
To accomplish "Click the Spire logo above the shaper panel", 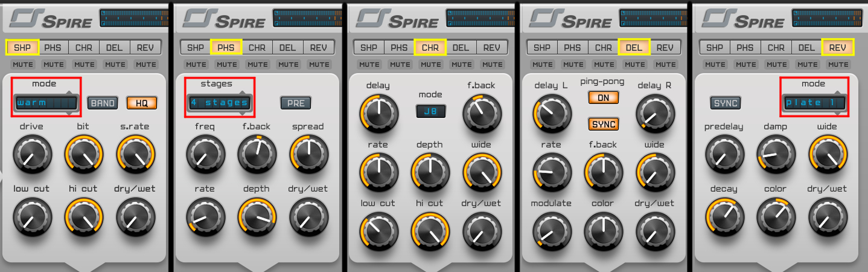I will tap(51, 19).
